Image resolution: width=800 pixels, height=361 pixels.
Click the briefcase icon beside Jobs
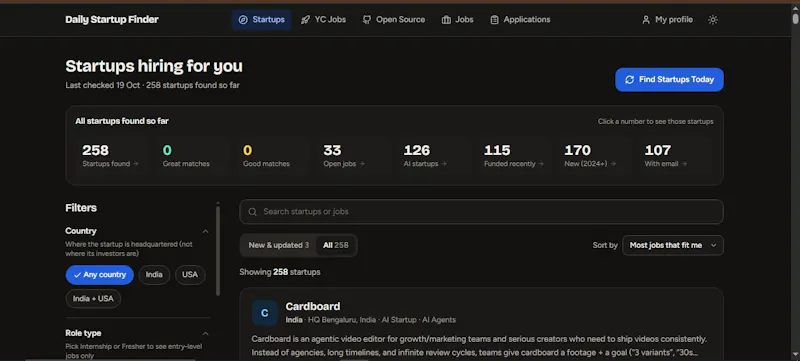point(446,20)
